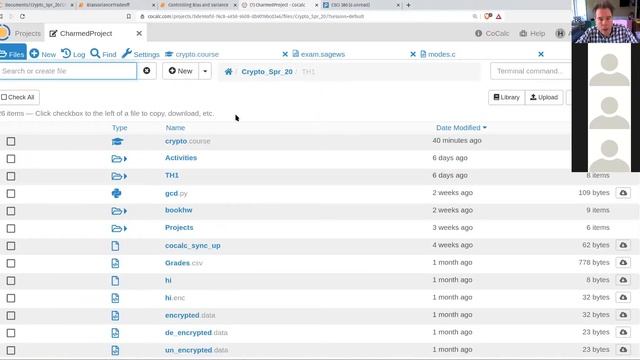Toggle the Check All checkbox
The image size is (640, 360).
(x=4, y=97)
